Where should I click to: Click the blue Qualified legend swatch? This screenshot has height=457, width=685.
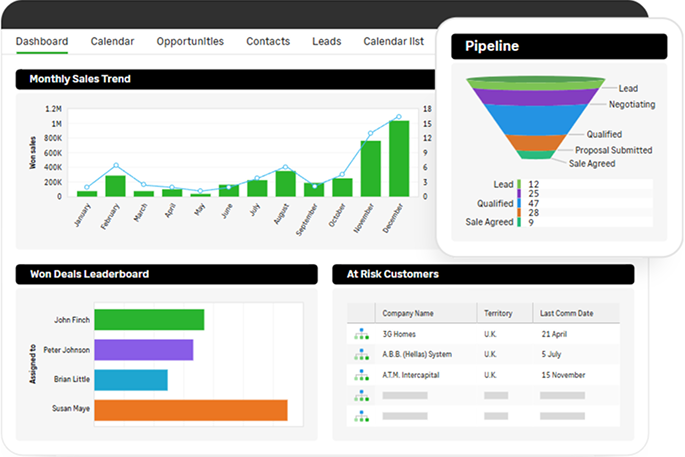pyautogui.click(x=520, y=202)
